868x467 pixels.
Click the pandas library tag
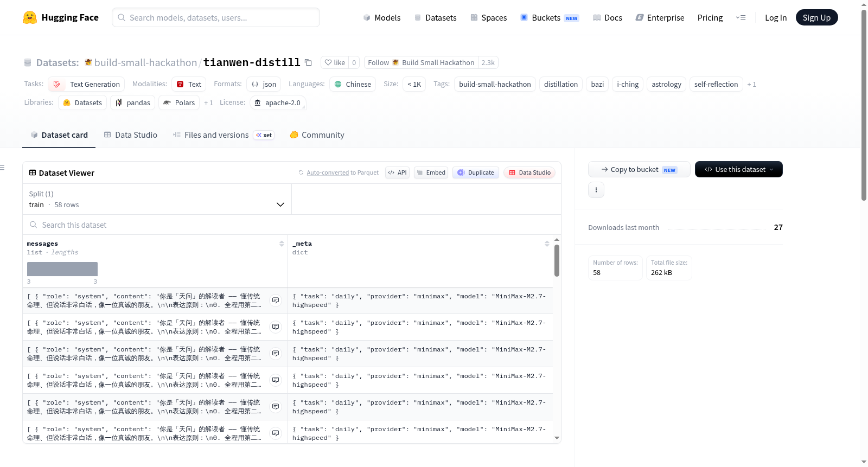[x=132, y=103]
